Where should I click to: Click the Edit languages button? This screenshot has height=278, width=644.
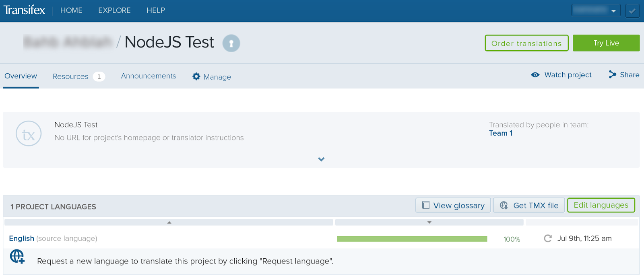coord(601,205)
